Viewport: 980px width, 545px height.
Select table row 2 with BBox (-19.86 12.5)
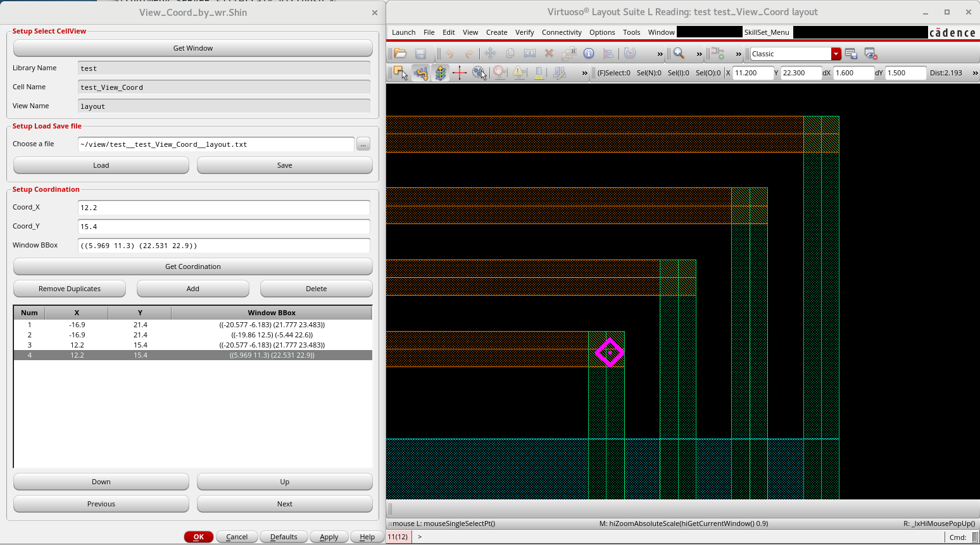click(x=193, y=335)
